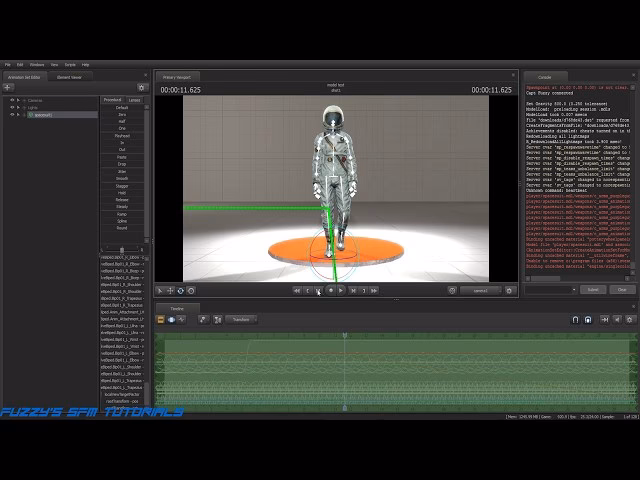
Task: Choose the Rotate manipulator tool
Action: pyautogui.click(x=180, y=291)
